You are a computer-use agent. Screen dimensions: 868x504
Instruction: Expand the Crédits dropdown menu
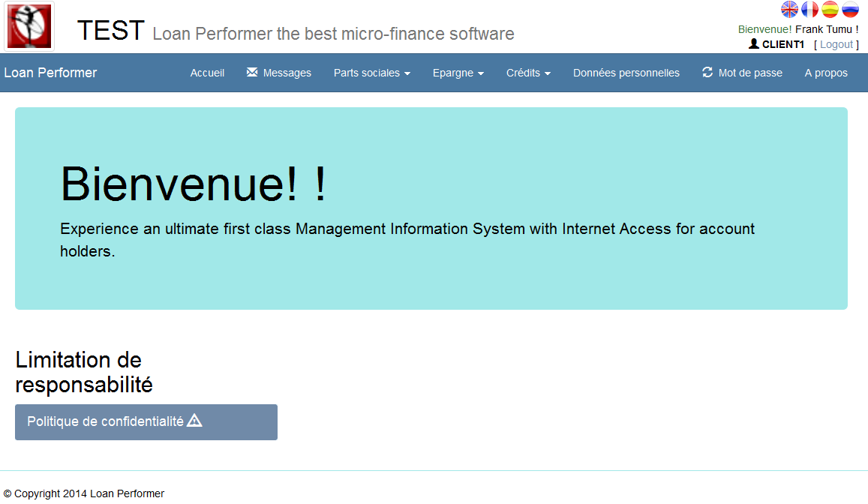coord(529,73)
